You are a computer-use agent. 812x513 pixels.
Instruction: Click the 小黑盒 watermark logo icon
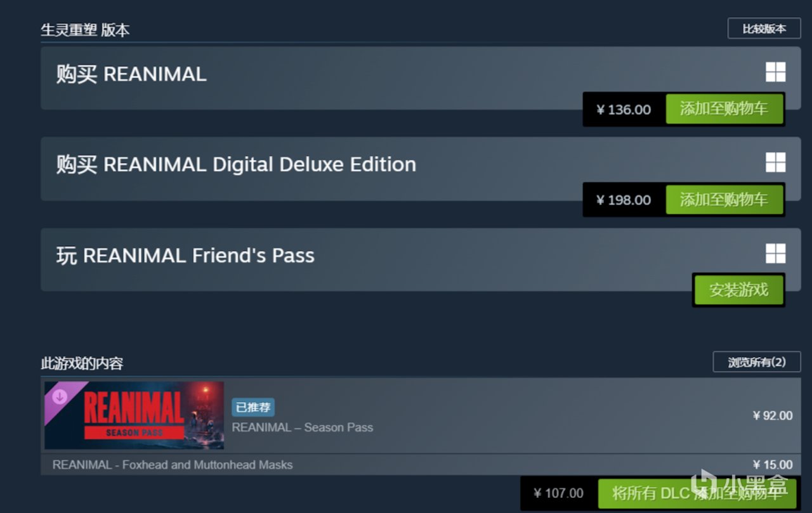[x=703, y=485]
